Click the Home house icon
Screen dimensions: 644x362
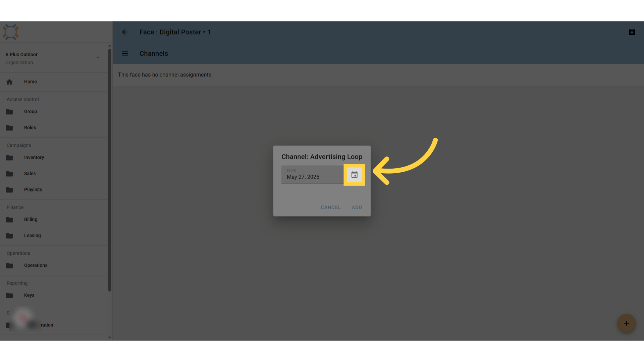9,82
